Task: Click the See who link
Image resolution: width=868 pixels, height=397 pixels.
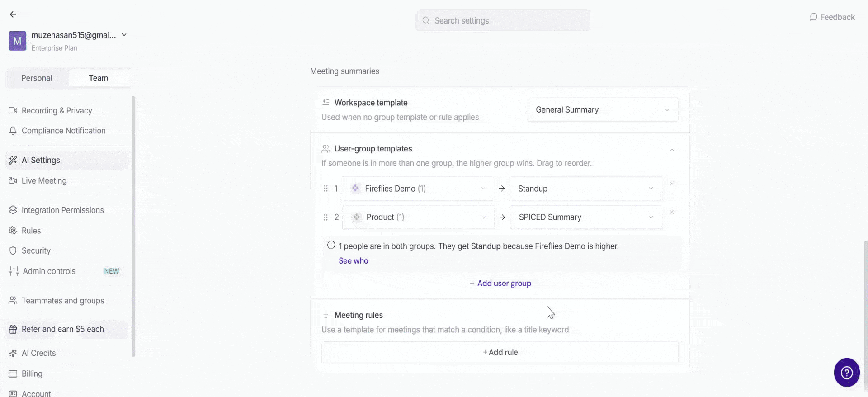Action: pos(354,261)
